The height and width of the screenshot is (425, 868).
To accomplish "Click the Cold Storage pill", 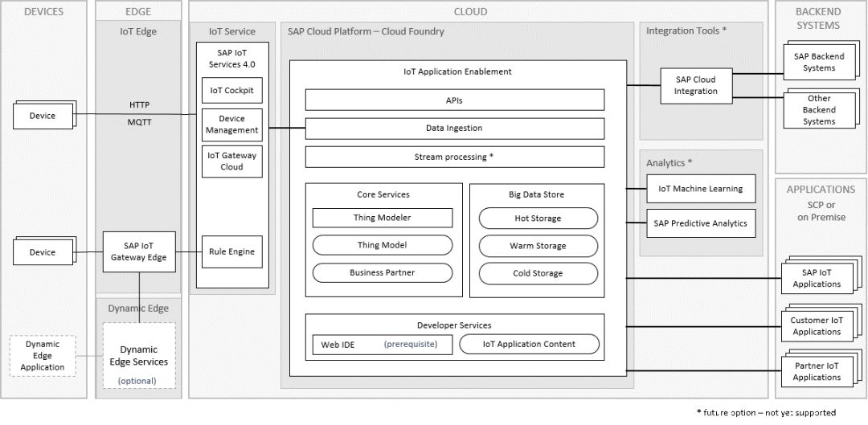I will pos(538,273).
